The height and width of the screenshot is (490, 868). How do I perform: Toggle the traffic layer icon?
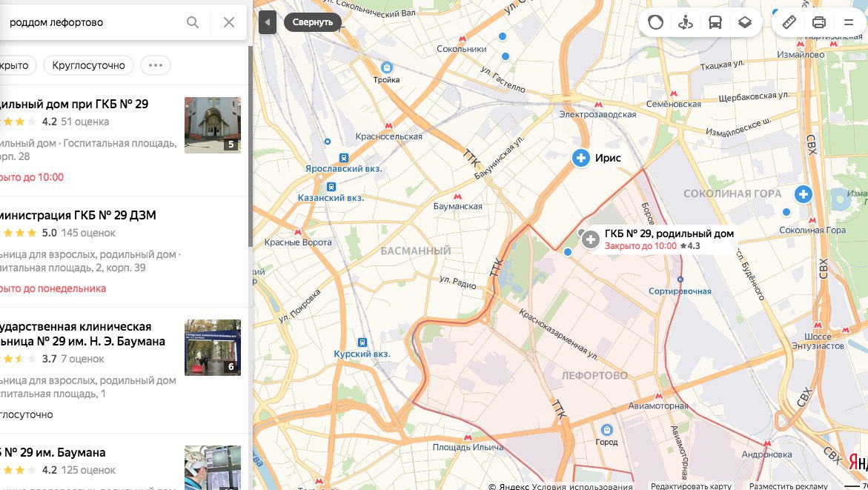pos(655,22)
